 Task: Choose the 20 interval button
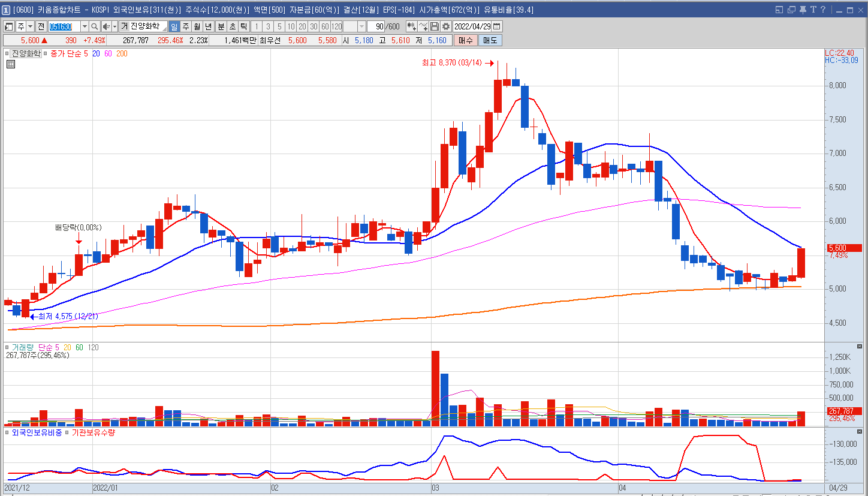[x=302, y=26]
